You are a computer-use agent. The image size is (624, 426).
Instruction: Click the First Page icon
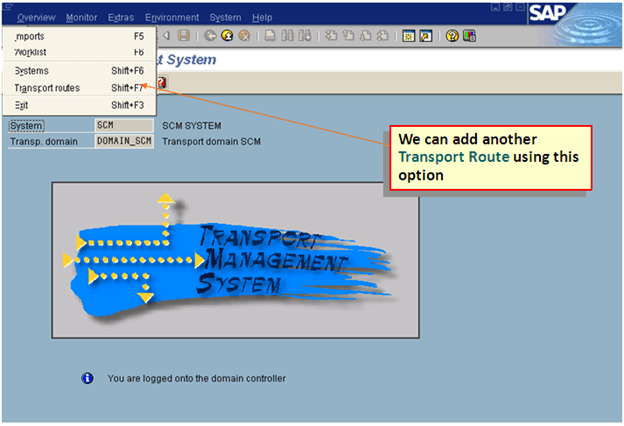(x=331, y=36)
